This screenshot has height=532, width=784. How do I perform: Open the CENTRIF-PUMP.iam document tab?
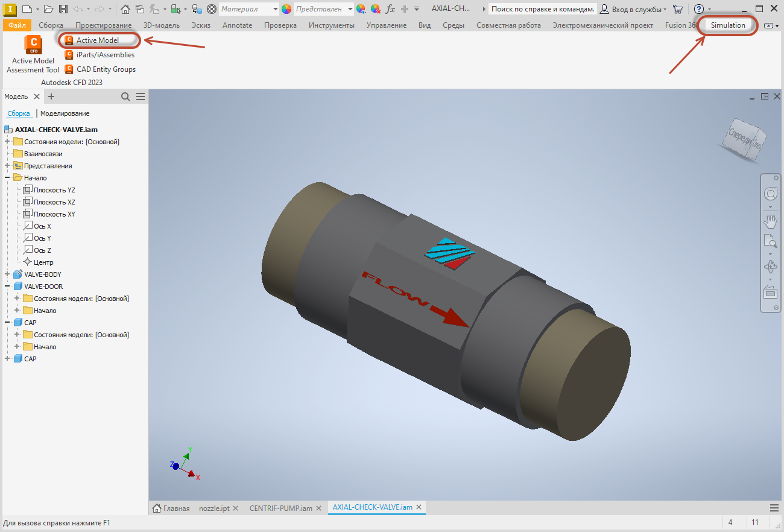281,508
